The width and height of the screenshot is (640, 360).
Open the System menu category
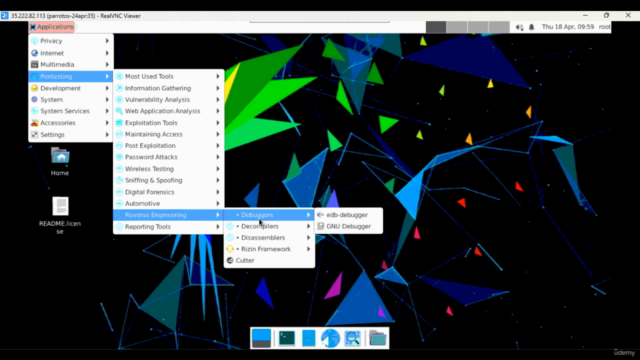(x=71, y=100)
